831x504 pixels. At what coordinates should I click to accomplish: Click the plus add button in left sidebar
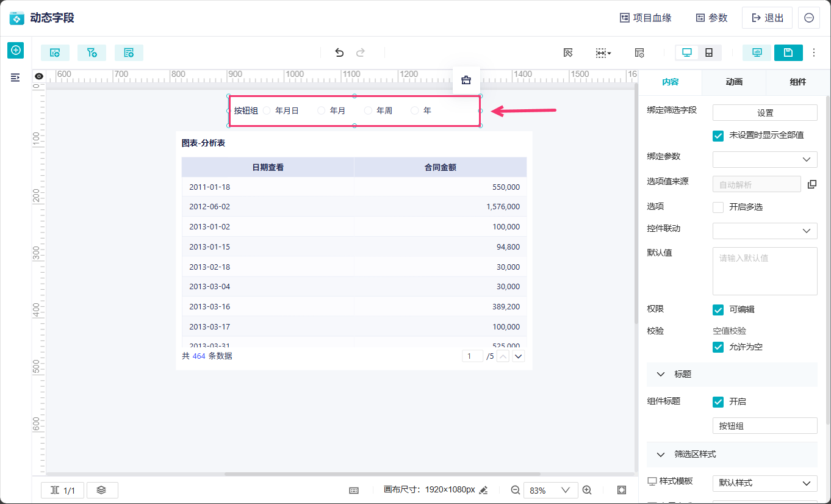[x=16, y=50]
